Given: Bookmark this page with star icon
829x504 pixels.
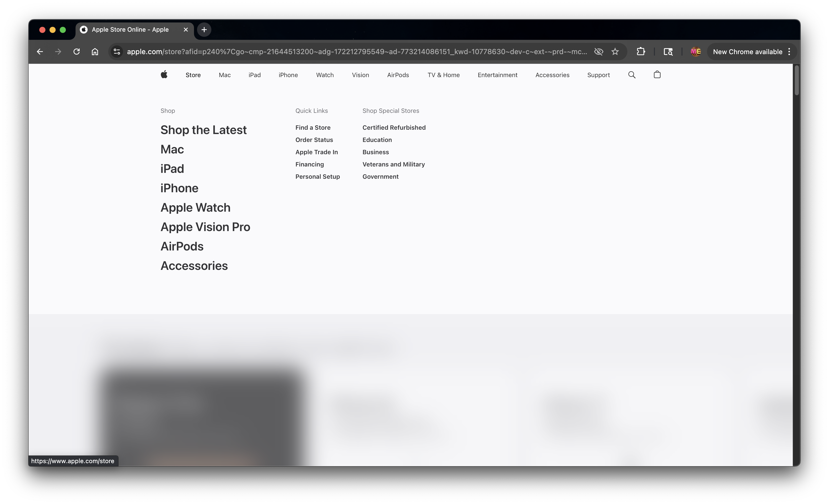Looking at the screenshot, I should (615, 52).
